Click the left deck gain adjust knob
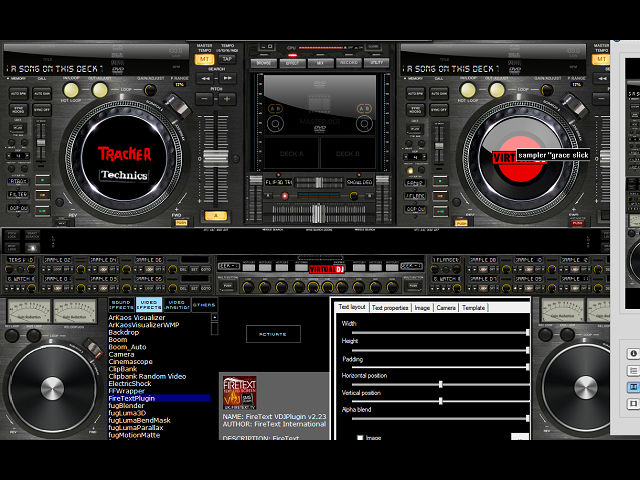640x480 pixels. tap(150, 89)
